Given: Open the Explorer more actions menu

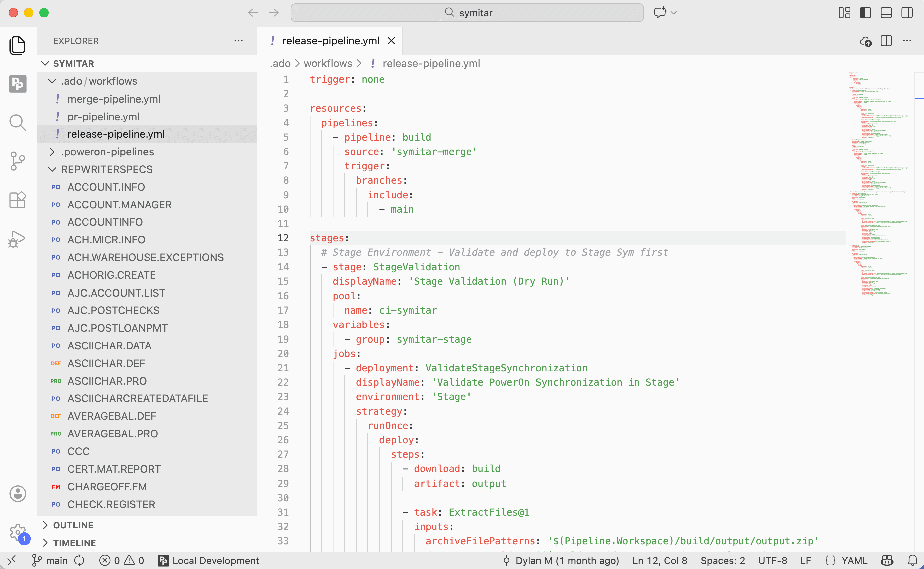Looking at the screenshot, I should (x=238, y=41).
